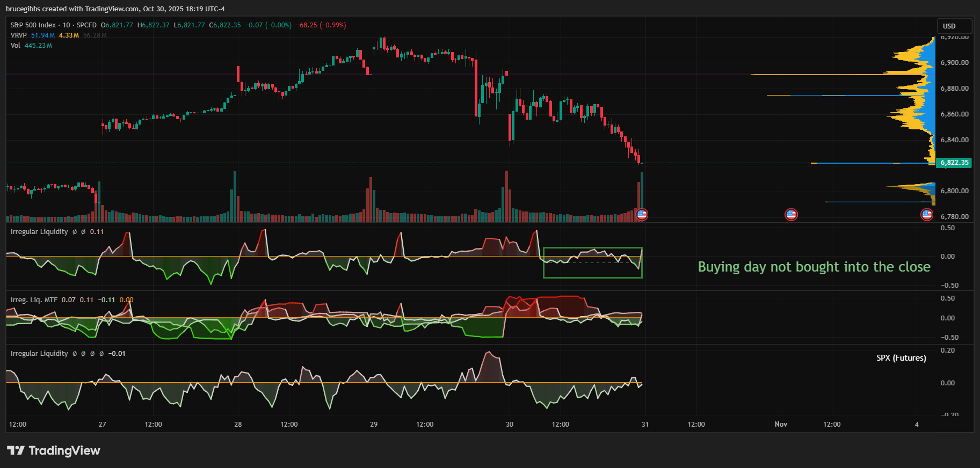Image resolution: width=980 pixels, height=468 pixels.
Task: Click the green 6,822.35 current price label
Action: [954, 163]
